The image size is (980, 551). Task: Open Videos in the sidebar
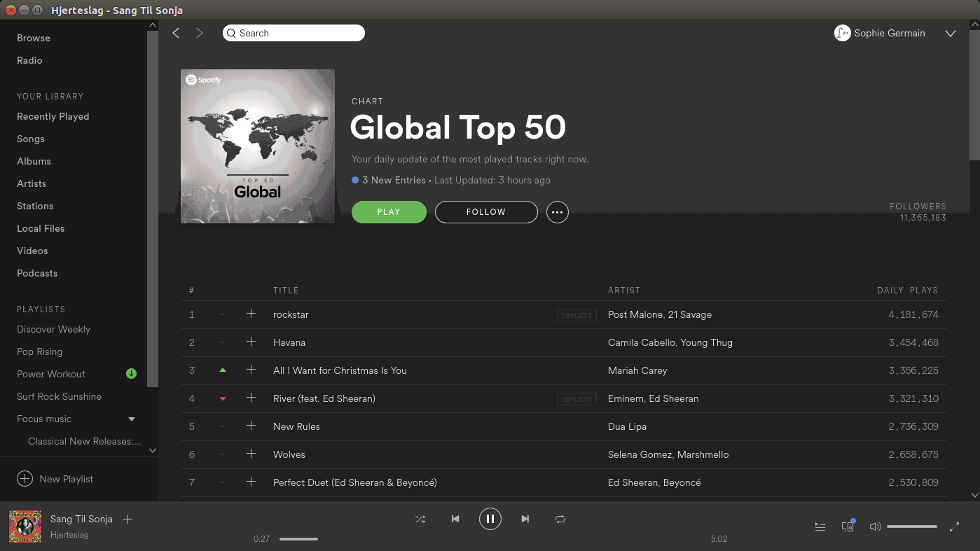(32, 251)
